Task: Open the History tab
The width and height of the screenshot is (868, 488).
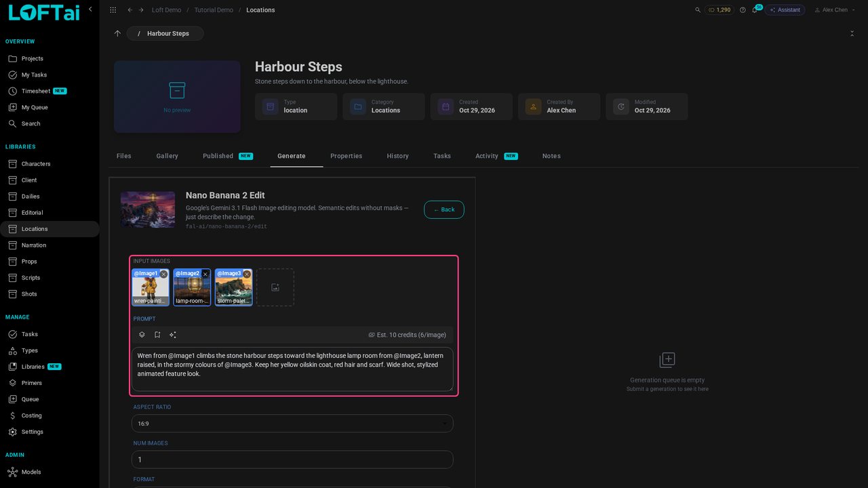Action: pyautogui.click(x=398, y=156)
